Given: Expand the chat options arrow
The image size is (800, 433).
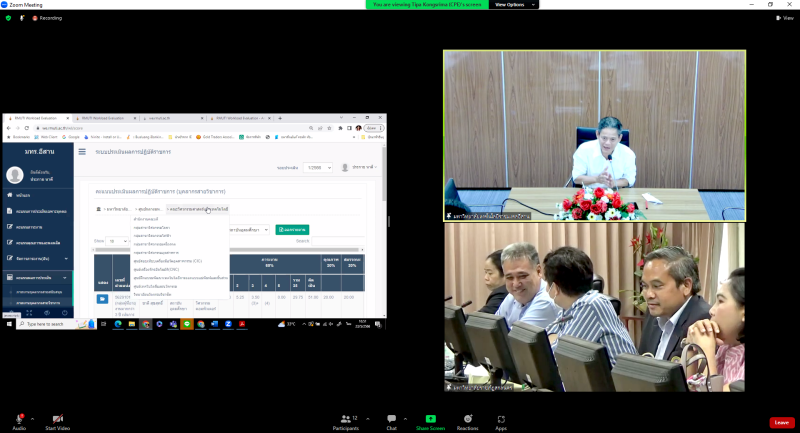Looking at the screenshot, I should click(406, 418).
